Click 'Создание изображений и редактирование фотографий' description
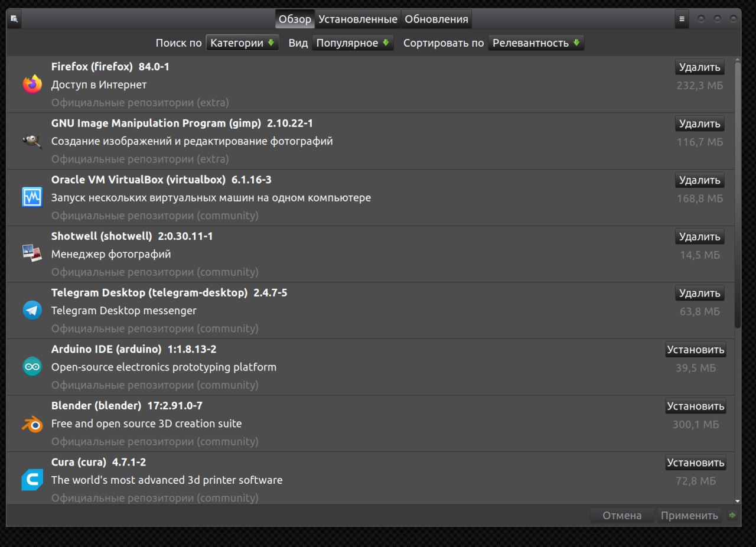Image resolution: width=756 pixels, height=547 pixels. [x=192, y=141]
